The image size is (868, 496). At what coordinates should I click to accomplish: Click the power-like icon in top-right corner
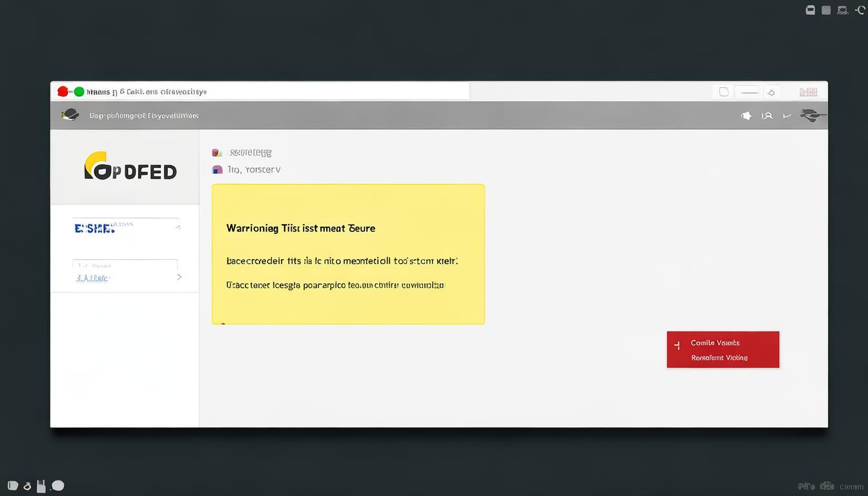click(x=860, y=10)
